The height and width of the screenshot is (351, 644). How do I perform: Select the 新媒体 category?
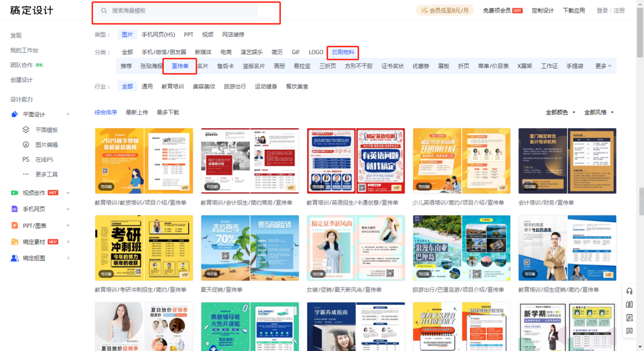click(203, 52)
